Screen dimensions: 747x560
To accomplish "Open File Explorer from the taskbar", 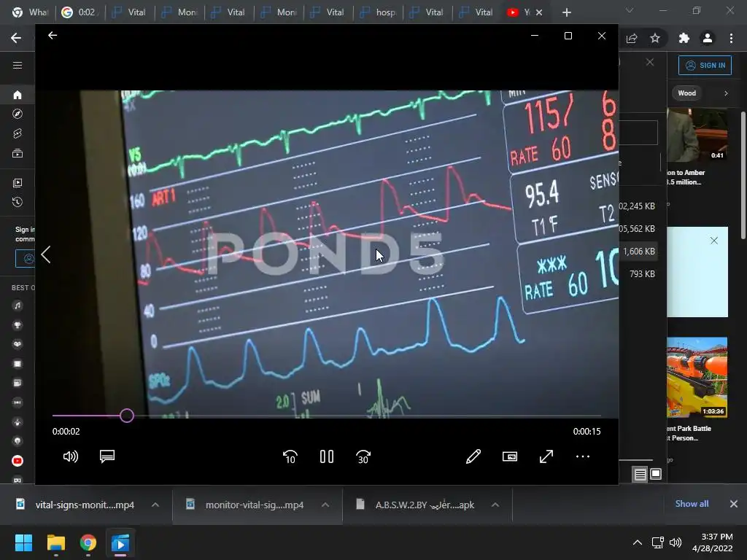I will pos(56,542).
